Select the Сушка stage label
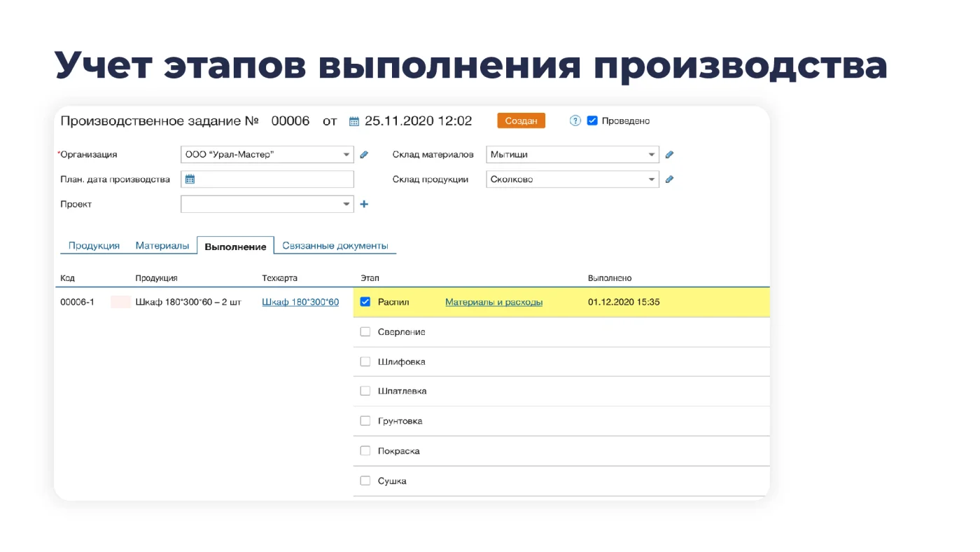980x552 pixels. tap(392, 481)
